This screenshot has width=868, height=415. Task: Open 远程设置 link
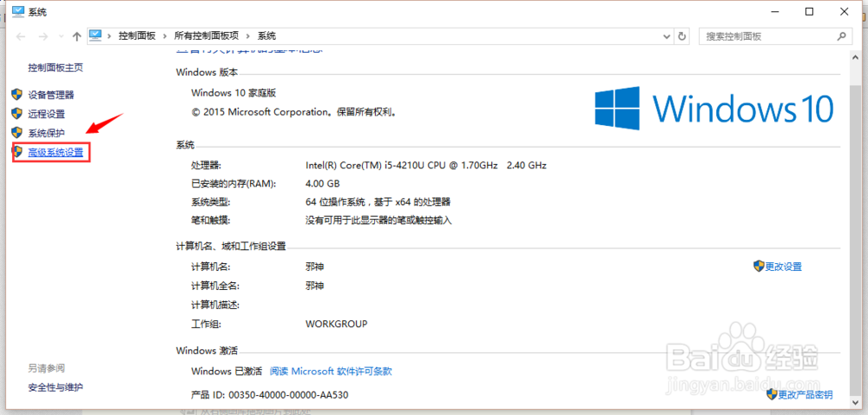tap(47, 114)
